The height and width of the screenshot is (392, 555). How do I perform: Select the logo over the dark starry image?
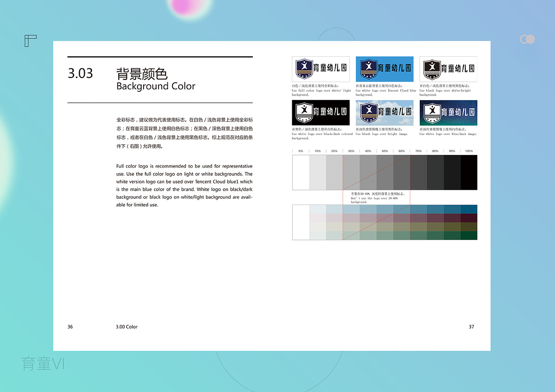point(448,113)
